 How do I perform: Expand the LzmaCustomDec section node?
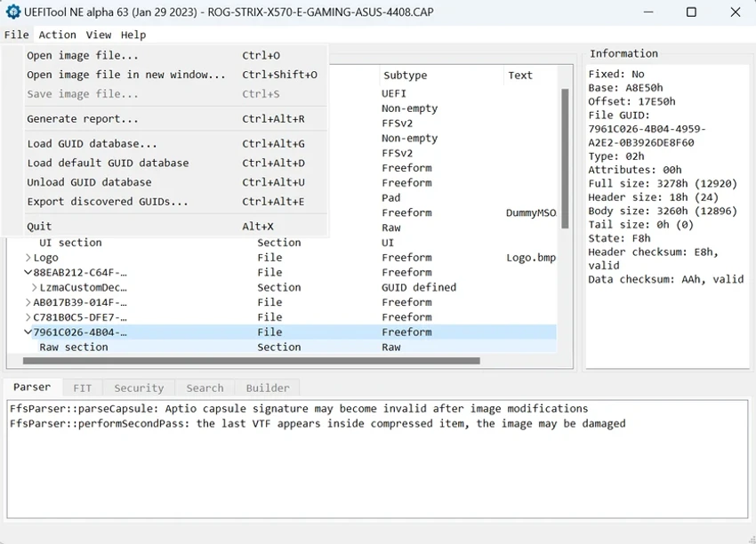point(34,288)
